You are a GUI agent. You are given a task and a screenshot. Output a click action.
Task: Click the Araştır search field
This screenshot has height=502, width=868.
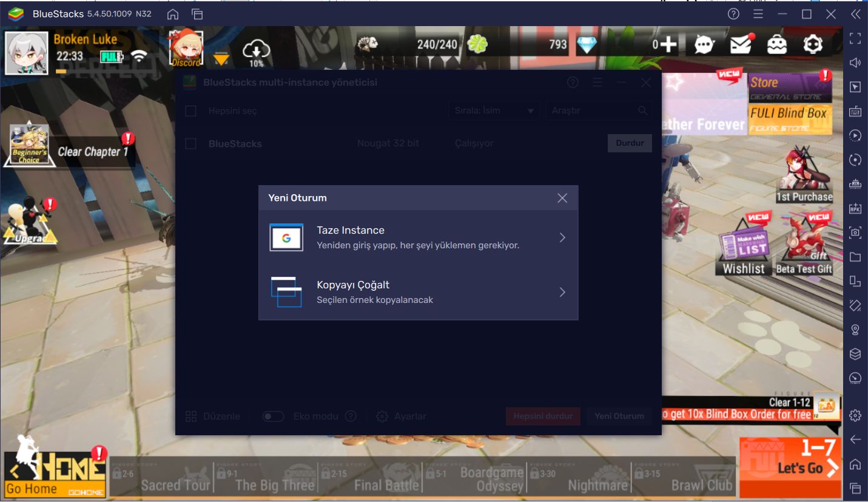pos(599,110)
